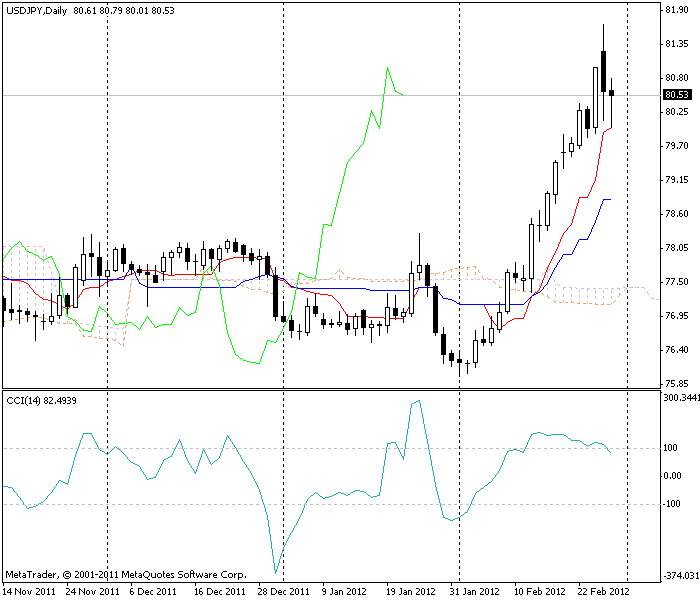Click the CCI line's highest peak
This screenshot has width=700, height=600.
click(418, 401)
